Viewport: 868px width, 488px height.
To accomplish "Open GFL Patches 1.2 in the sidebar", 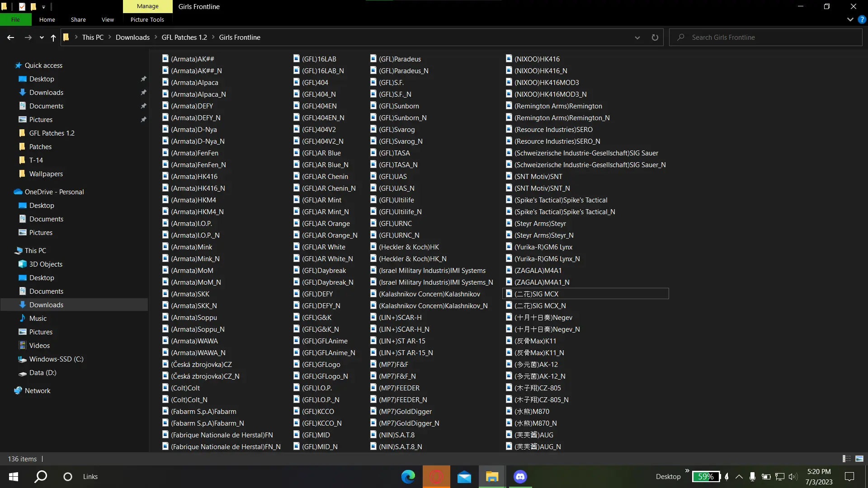I will 52,133.
